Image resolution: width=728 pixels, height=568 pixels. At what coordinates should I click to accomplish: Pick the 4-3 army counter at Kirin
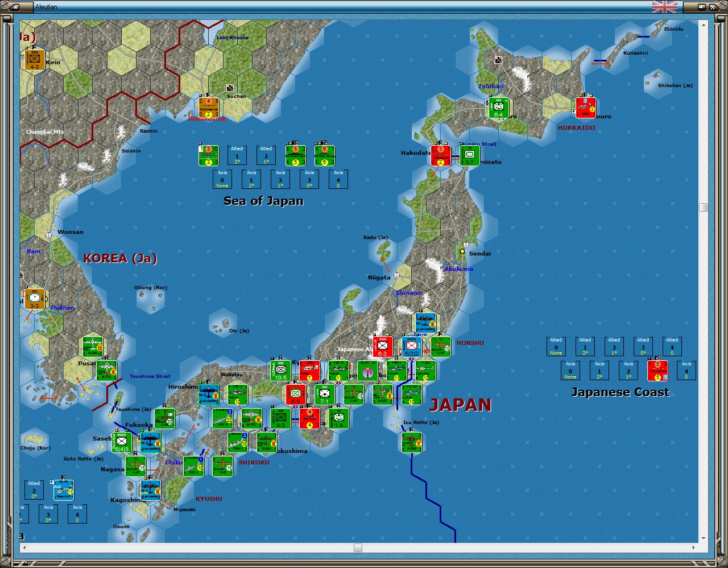[x=34, y=60]
